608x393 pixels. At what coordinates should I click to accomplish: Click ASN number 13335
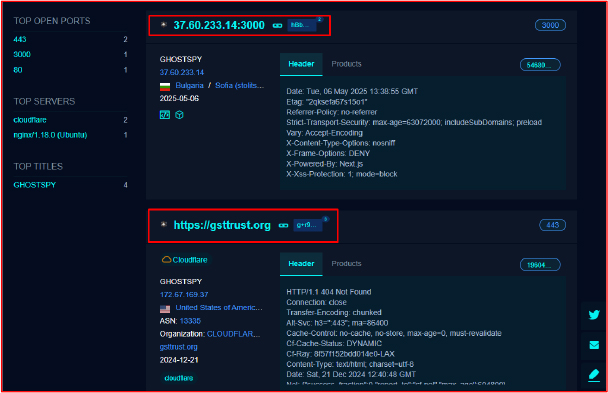click(190, 321)
